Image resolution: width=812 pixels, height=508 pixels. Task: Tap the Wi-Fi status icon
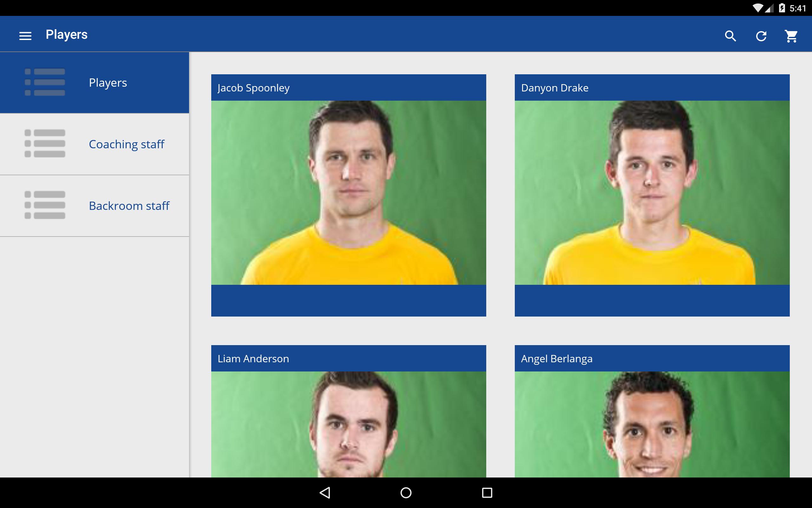(757, 8)
